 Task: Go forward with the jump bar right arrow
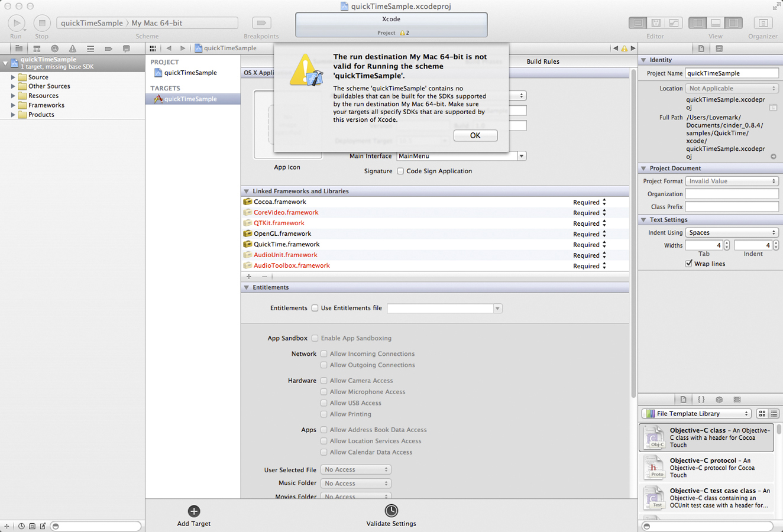point(183,48)
